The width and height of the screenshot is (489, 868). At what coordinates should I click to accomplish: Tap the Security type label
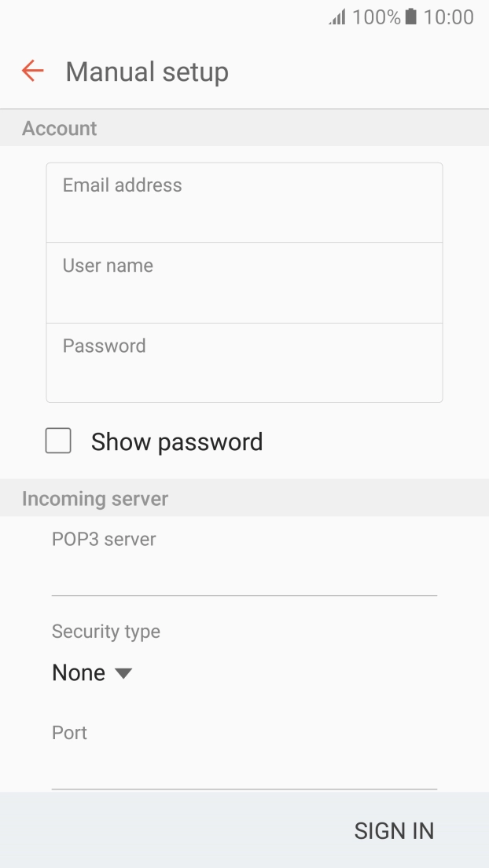106,632
